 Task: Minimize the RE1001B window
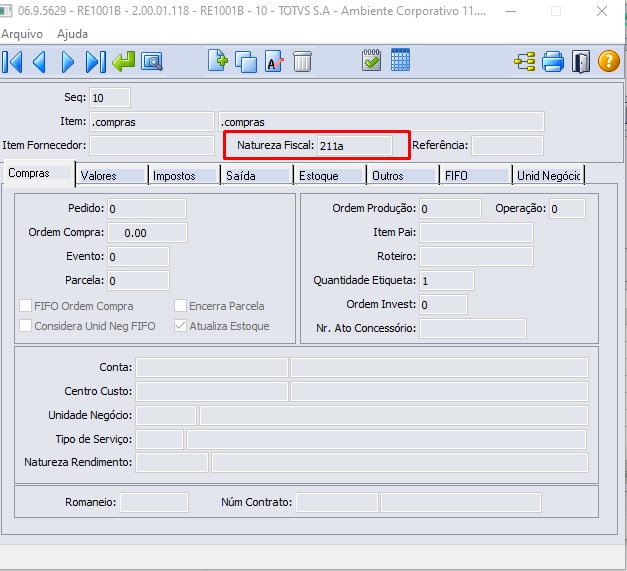click(511, 11)
